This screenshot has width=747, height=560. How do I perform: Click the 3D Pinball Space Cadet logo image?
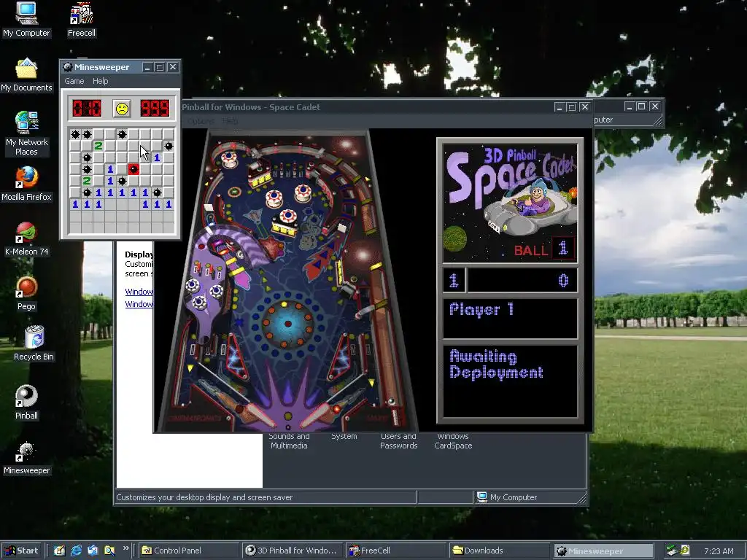click(x=510, y=203)
